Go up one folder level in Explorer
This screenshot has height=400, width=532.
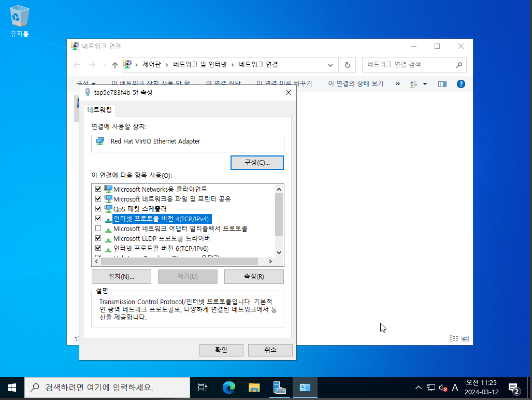(114, 65)
